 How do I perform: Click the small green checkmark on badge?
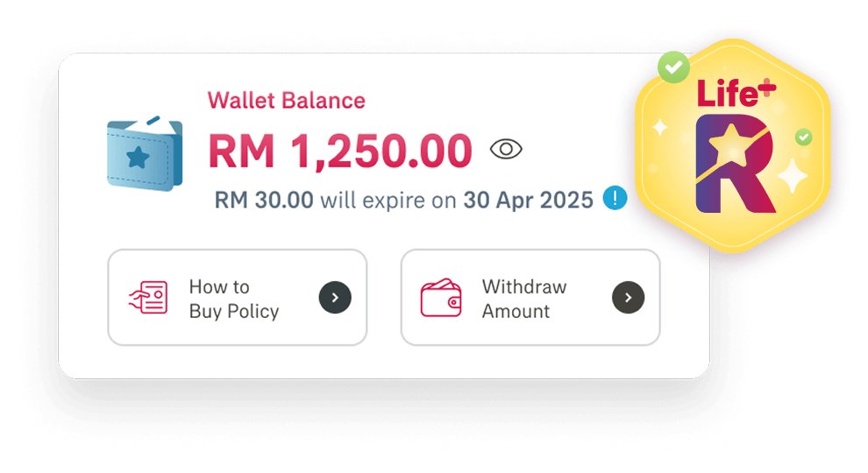click(803, 138)
